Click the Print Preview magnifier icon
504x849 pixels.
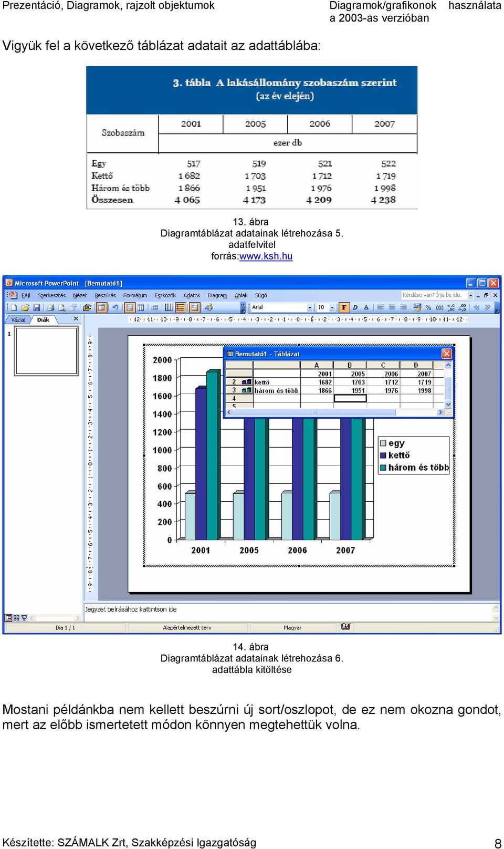pos(61,308)
